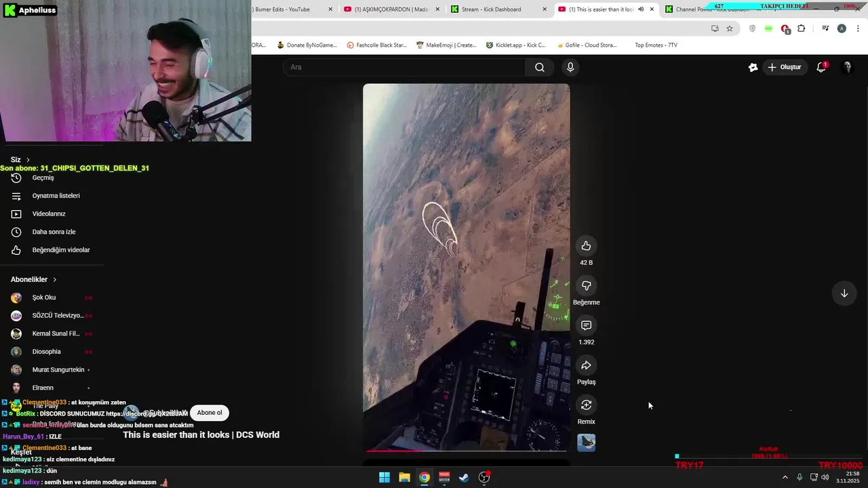The height and width of the screenshot is (488, 868).
Task: Open Chrome profile avatar A
Action: [x=842, y=28]
